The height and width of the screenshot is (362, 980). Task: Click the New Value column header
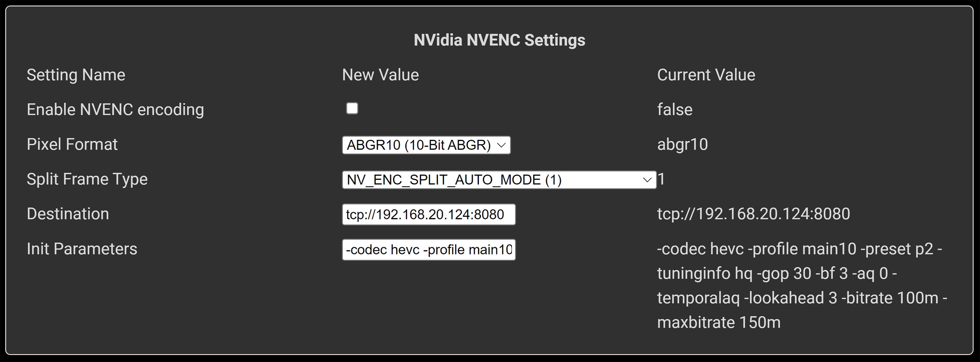380,75
